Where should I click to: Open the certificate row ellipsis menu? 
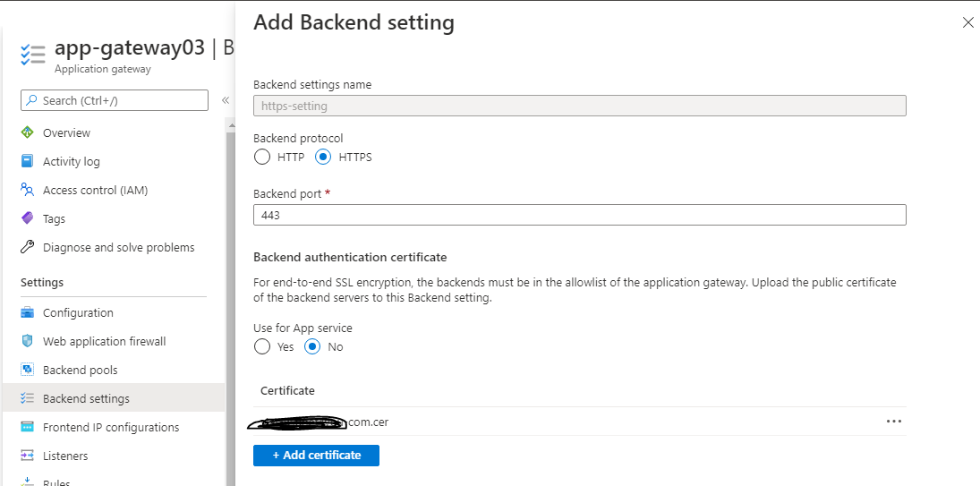pyautogui.click(x=894, y=421)
